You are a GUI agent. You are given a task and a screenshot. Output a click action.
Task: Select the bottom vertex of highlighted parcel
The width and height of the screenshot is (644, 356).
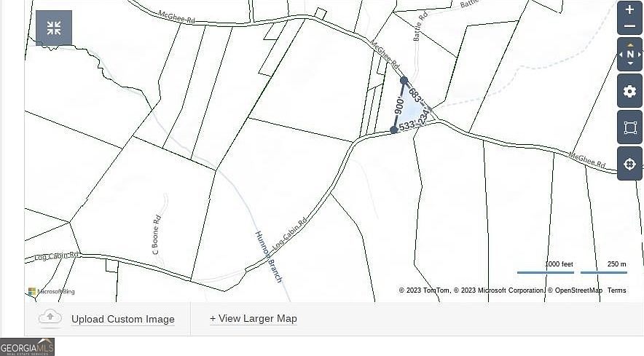click(393, 130)
